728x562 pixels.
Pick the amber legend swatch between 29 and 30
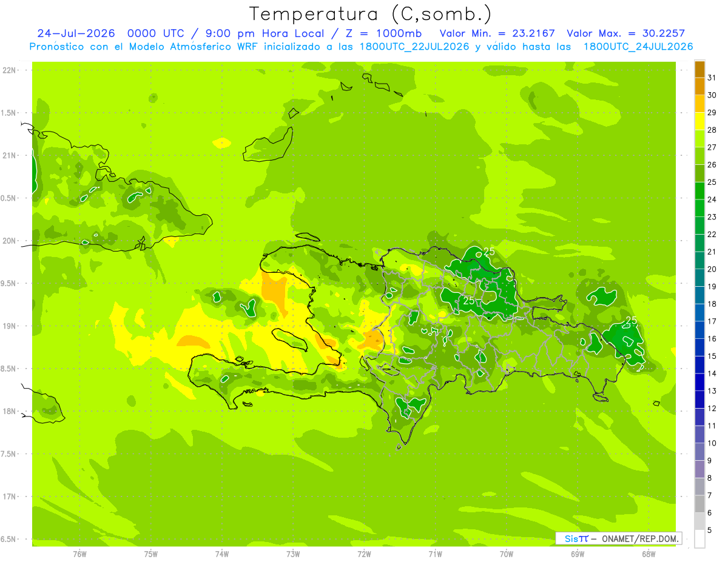tap(699, 104)
